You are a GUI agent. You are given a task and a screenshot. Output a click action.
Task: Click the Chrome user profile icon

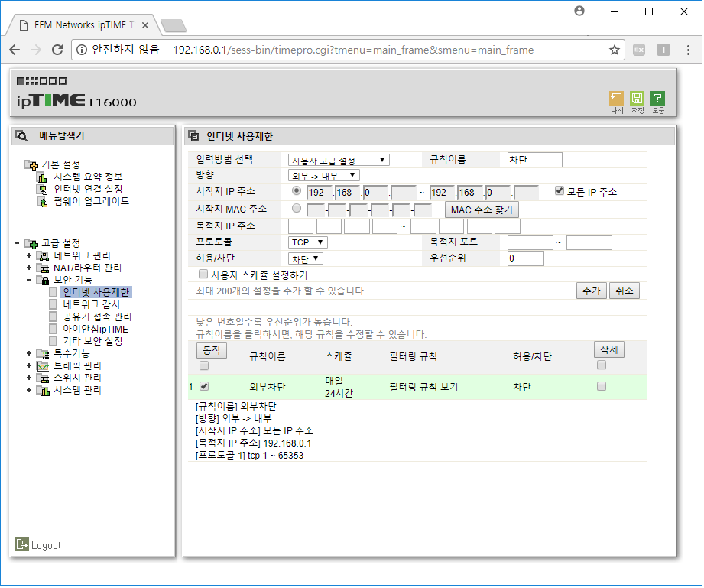(x=581, y=11)
